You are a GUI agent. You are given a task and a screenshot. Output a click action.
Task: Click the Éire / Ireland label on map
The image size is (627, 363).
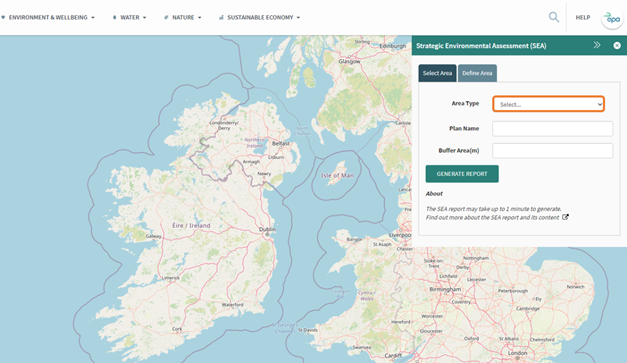191,225
